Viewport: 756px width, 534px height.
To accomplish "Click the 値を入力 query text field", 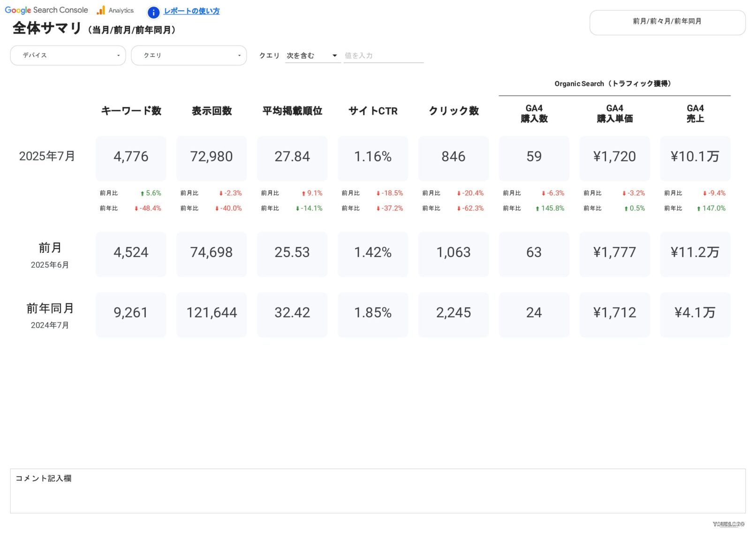I will 383,56.
